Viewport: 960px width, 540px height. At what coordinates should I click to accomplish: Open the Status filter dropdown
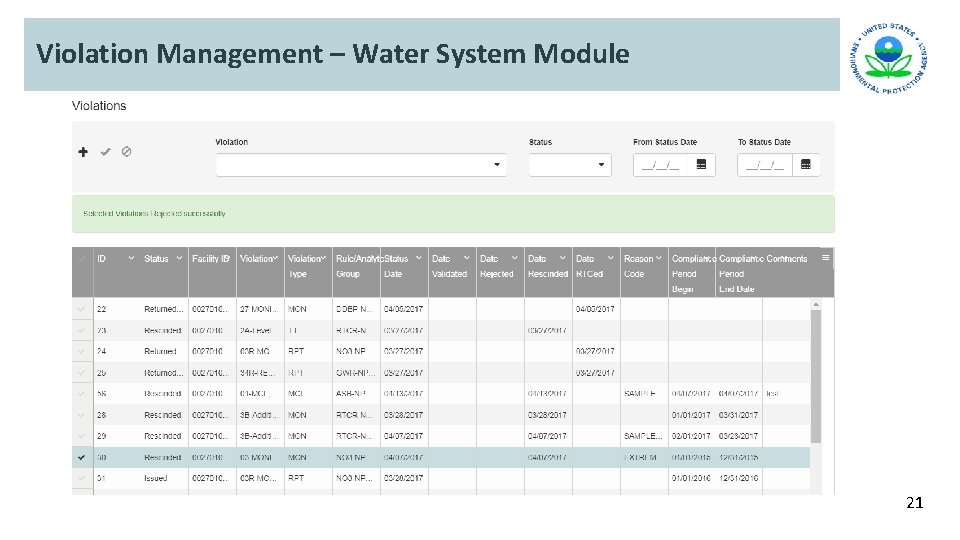tap(570, 165)
